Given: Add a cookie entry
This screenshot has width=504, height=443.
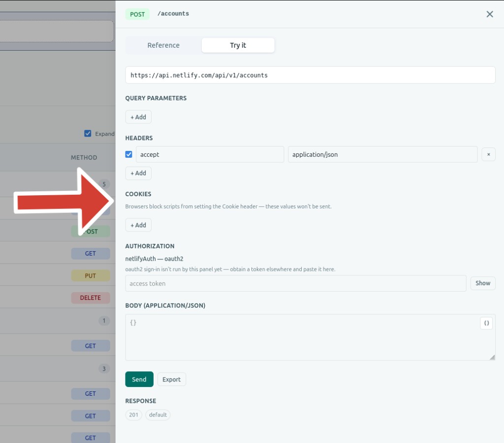Looking at the screenshot, I should click(x=138, y=225).
